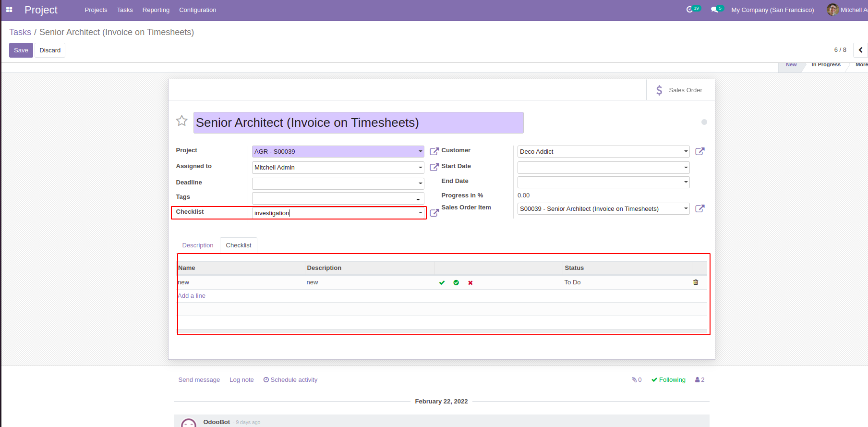Screen dimensions: 868x427
Task: Expand the Sales Order Item dropdown
Action: coord(686,208)
